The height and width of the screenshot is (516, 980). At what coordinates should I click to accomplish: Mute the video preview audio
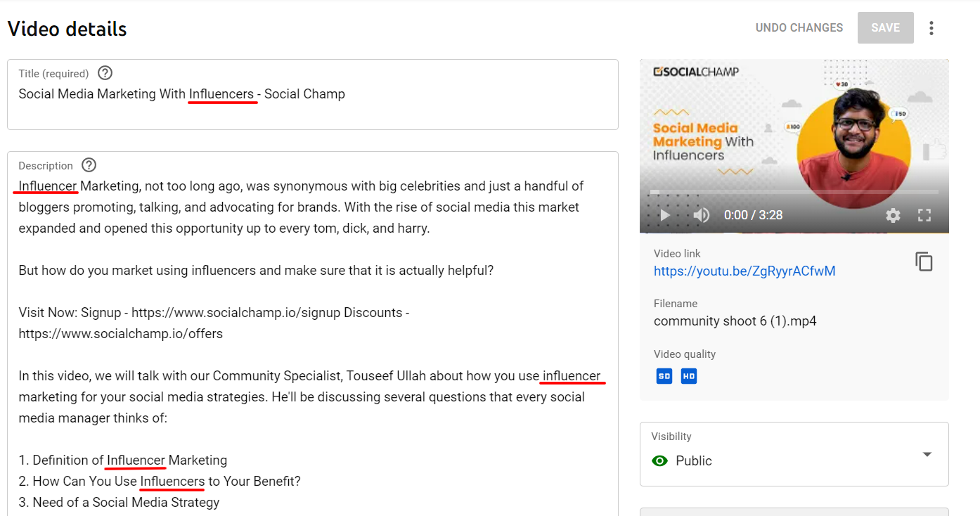tap(701, 215)
